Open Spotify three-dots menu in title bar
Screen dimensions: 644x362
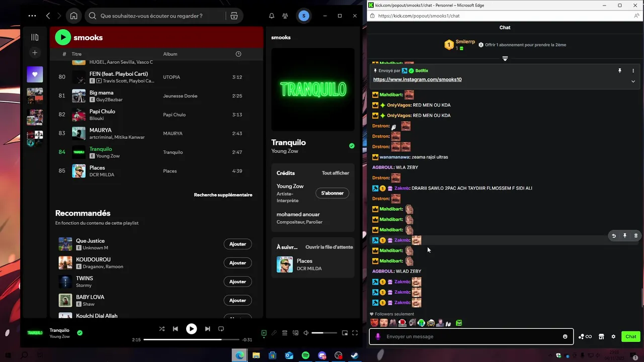pos(32,16)
